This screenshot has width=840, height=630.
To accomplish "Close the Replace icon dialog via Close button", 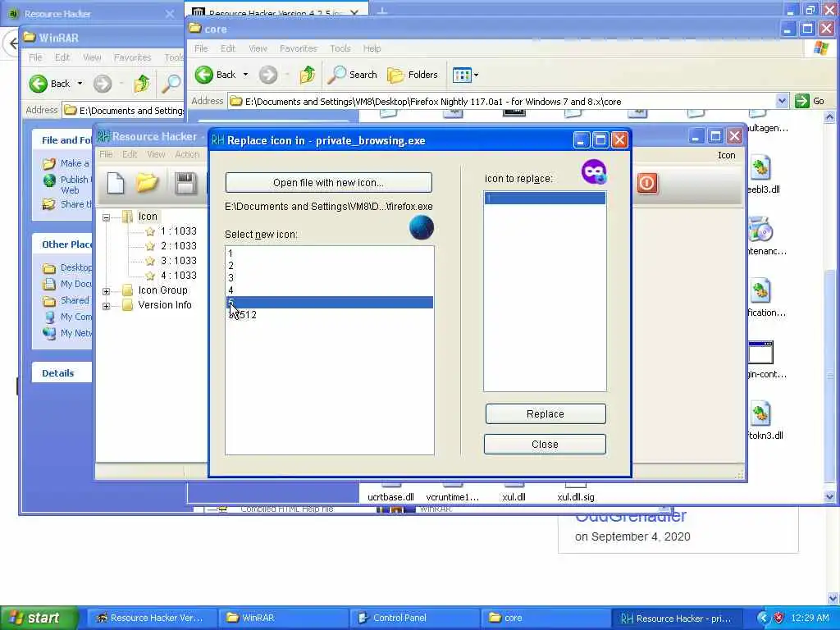I will (x=545, y=444).
